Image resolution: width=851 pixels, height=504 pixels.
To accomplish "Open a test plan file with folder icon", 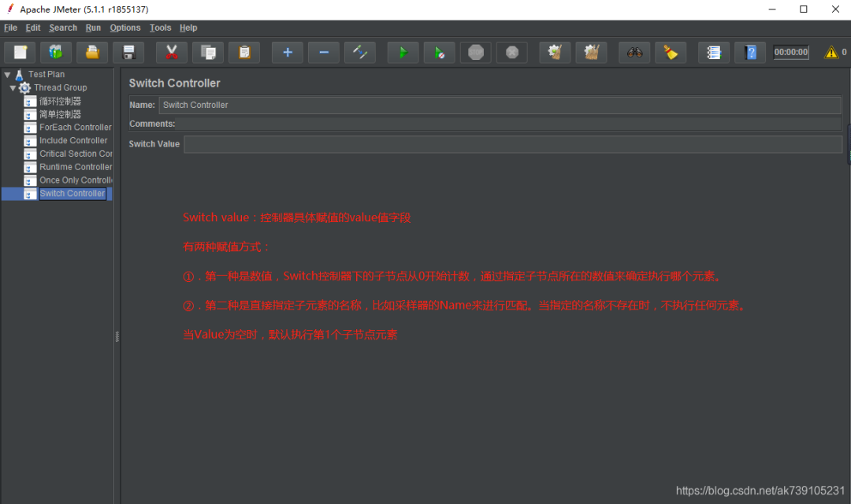I will (x=92, y=52).
